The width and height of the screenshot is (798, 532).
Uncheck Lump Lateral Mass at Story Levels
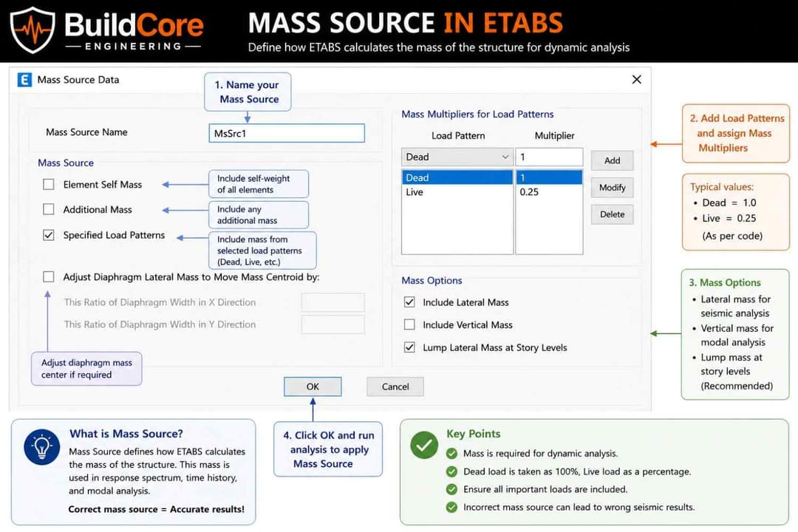coord(409,347)
